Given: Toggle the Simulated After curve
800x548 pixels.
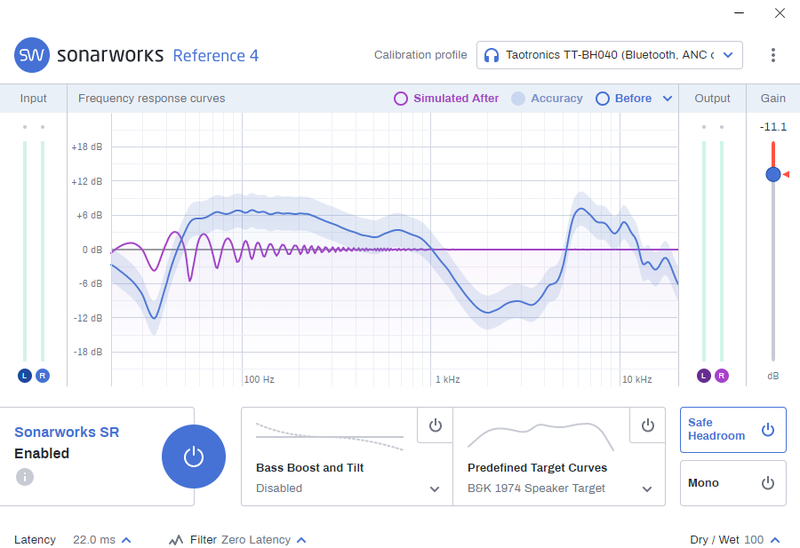Looking at the screenshot, I should [446, 98].
